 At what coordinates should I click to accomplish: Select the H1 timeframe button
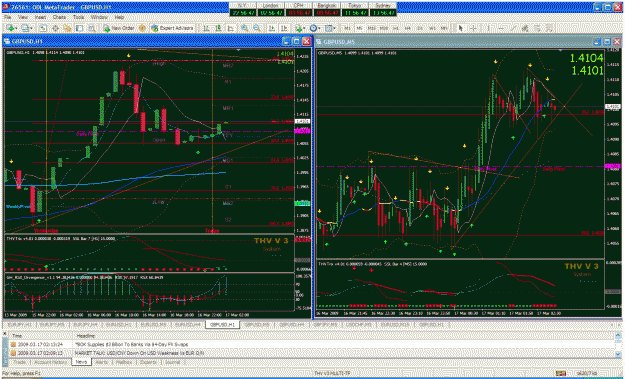pyautogui.click(x=395, y=28)
